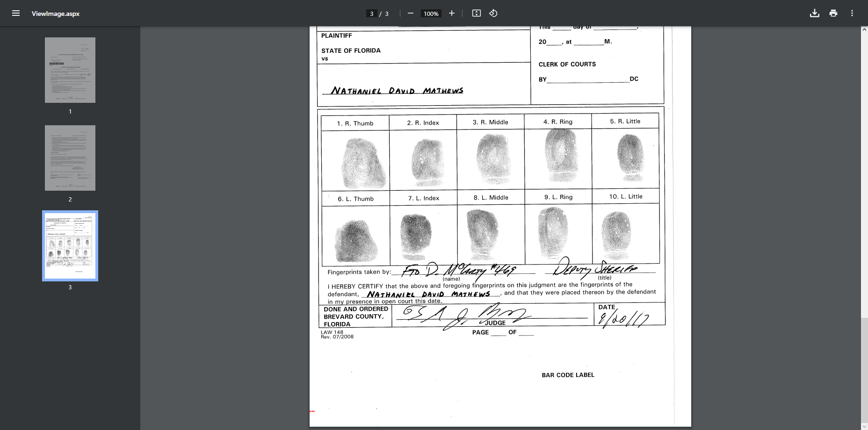This screenshot has width=868, height=430.
Task: Click the current page number field
Action: click(x=372, y=14)
